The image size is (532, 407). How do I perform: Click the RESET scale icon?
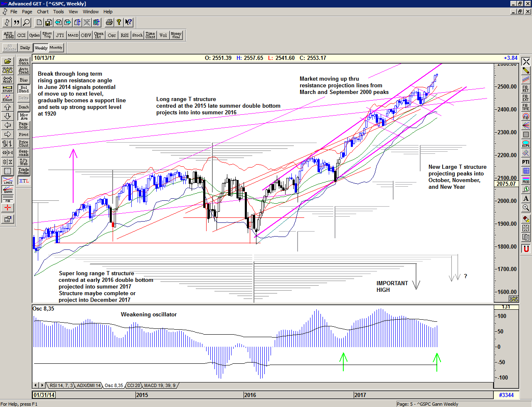coord(7,79)
